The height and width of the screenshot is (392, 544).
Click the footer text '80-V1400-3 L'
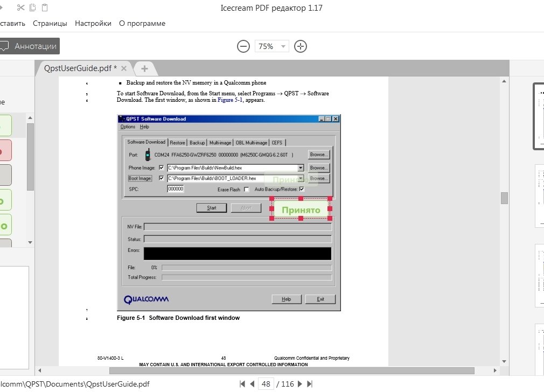click(x=110, y=358)
